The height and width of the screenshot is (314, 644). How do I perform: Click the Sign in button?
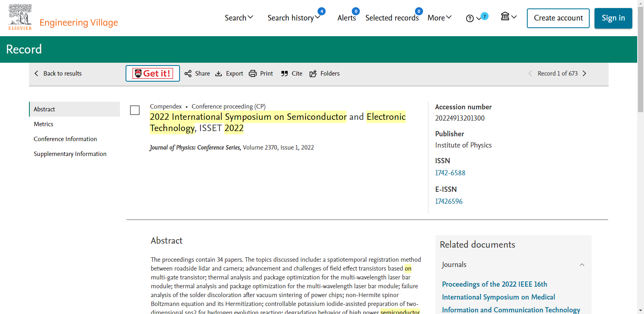tap(613, 18)
